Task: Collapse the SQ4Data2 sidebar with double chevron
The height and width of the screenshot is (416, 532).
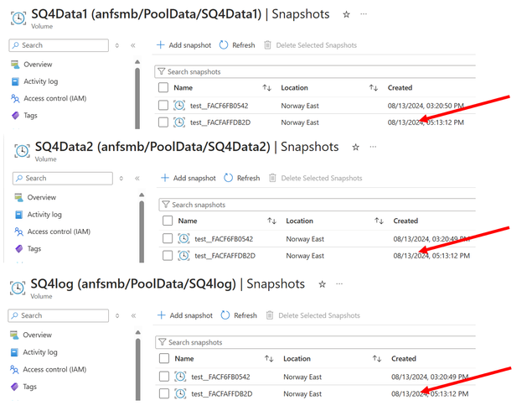Action: click(137, 179)
